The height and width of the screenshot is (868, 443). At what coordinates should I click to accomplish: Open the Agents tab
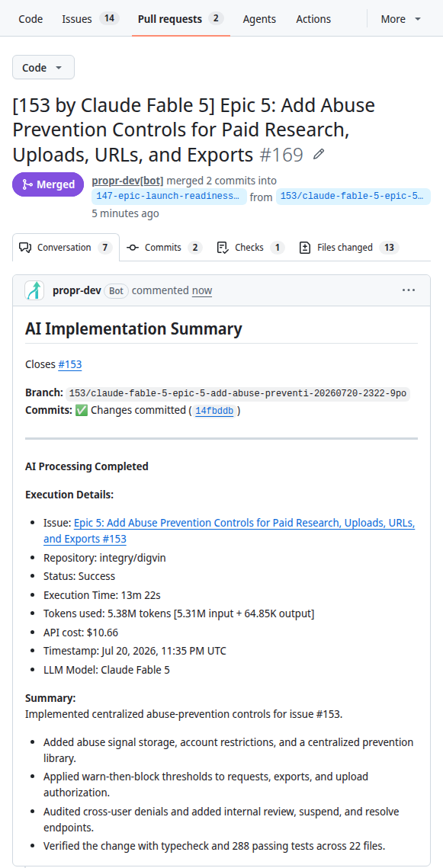click(259, 19)
